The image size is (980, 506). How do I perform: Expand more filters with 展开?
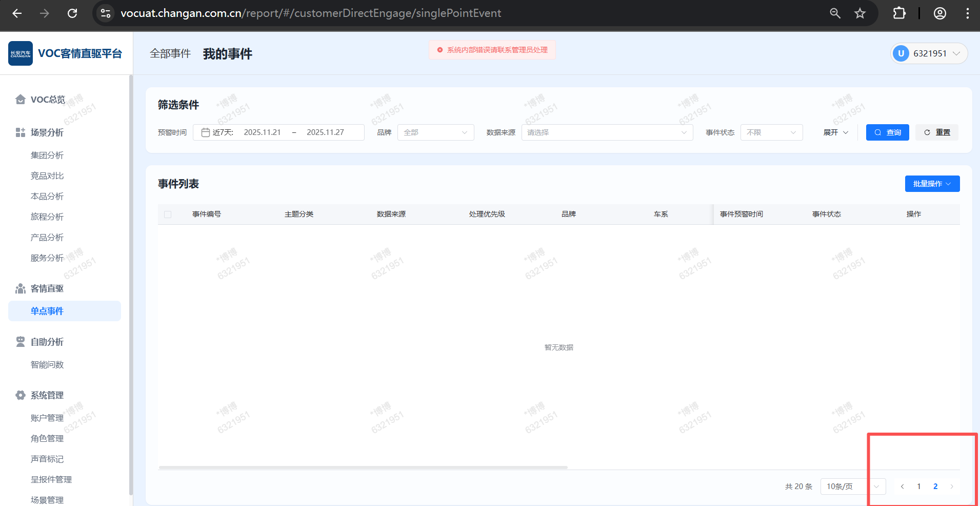[x=835, y=132]
